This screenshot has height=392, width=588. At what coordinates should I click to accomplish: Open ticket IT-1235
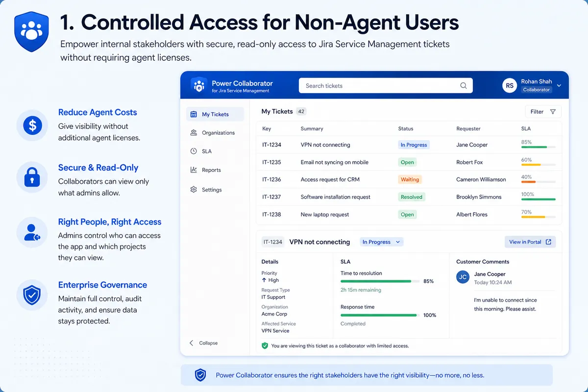tap(271, 162)
